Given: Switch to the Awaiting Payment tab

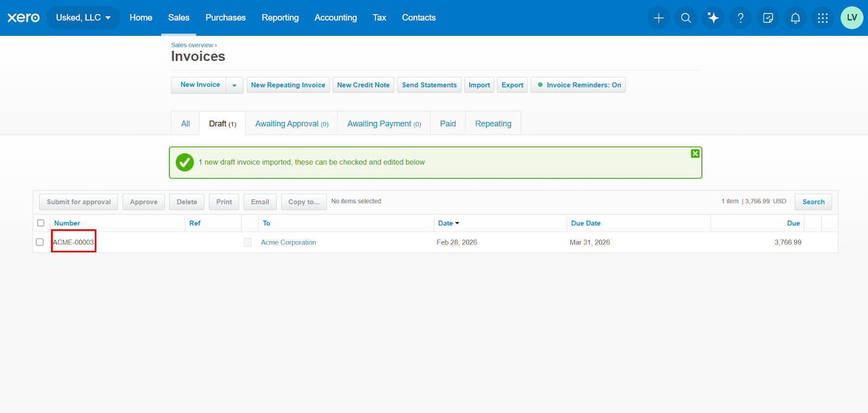Looking at the screenshot, I should (x=384, y=124).
